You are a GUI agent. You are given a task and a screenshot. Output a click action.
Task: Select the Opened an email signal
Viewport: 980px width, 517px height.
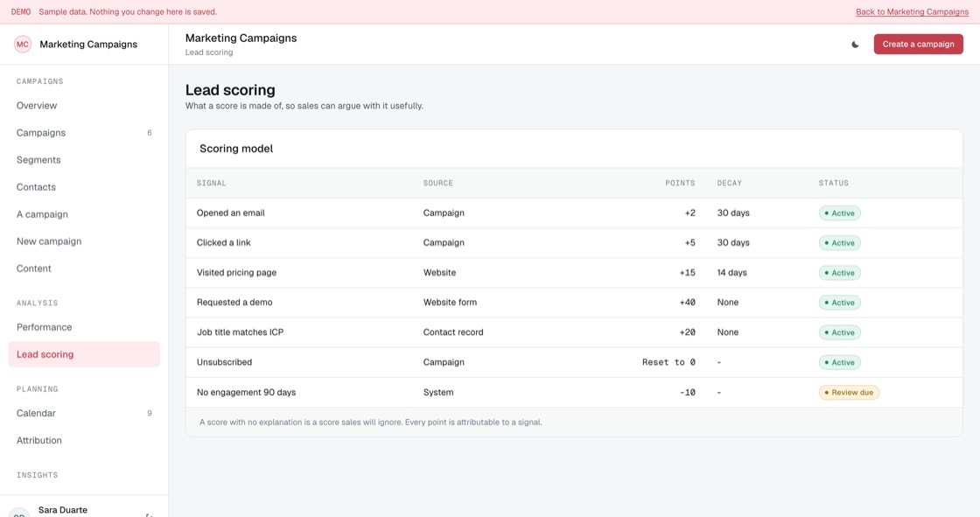pyautogui.click(x=231, y=213)
